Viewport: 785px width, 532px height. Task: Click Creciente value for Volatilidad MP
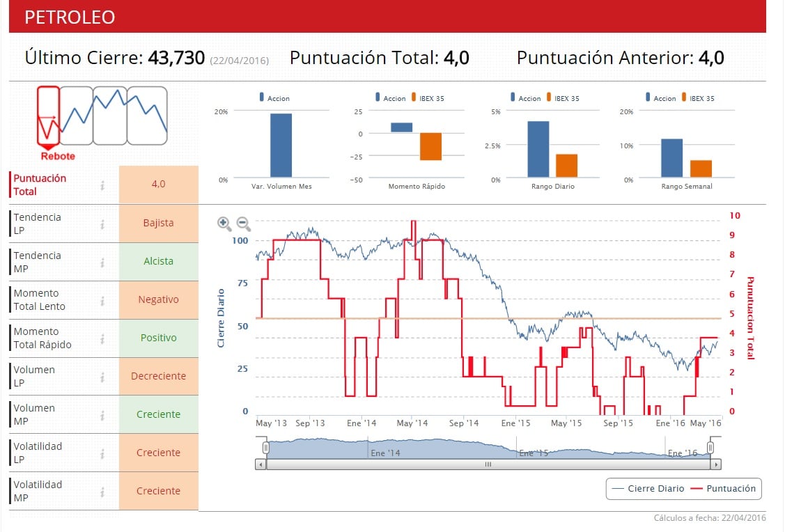coord(159,491)
